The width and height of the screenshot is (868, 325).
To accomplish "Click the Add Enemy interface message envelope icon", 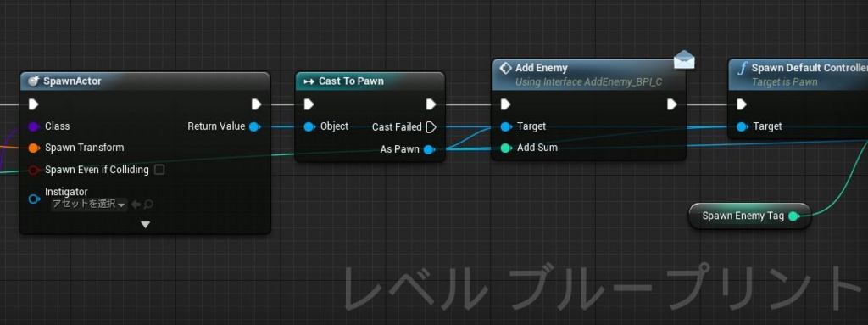I will [x=684, y=59].
